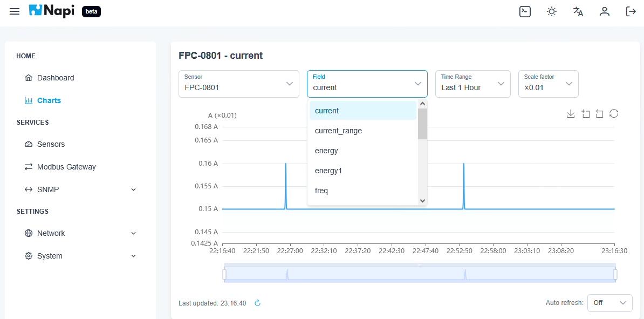Open the hamburger navigation menu
Screen dimensions: 644x319
(15, 11)
